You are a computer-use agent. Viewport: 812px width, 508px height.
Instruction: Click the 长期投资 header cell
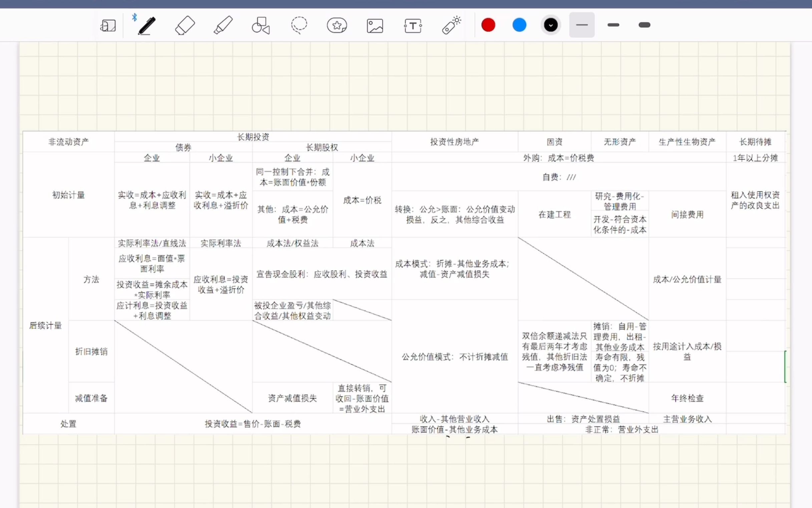[253, 137]
